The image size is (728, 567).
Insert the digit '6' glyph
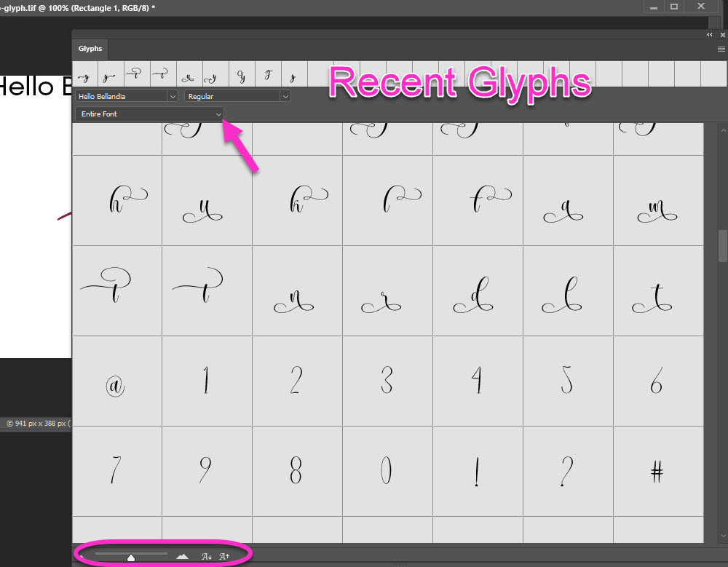point(658,381)
